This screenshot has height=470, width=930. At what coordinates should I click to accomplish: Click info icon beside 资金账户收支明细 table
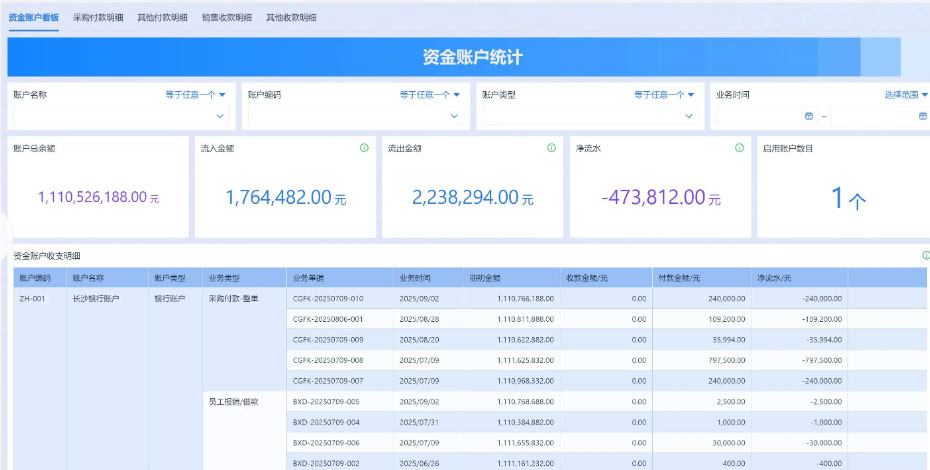[x=925, y=256]
